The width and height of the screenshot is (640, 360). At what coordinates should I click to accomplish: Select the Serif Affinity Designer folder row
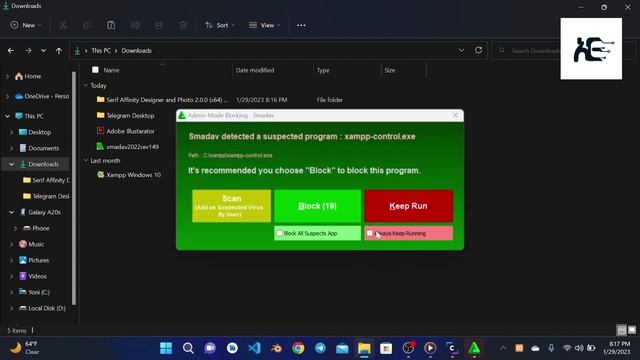(x=220, y=100)
